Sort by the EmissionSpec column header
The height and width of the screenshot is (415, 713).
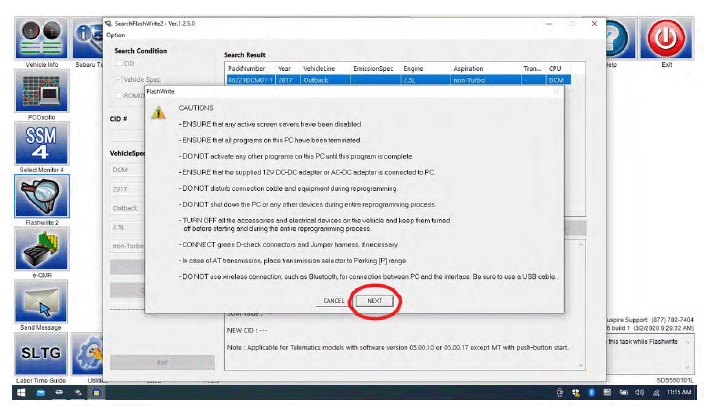click(x=376, y=69)
